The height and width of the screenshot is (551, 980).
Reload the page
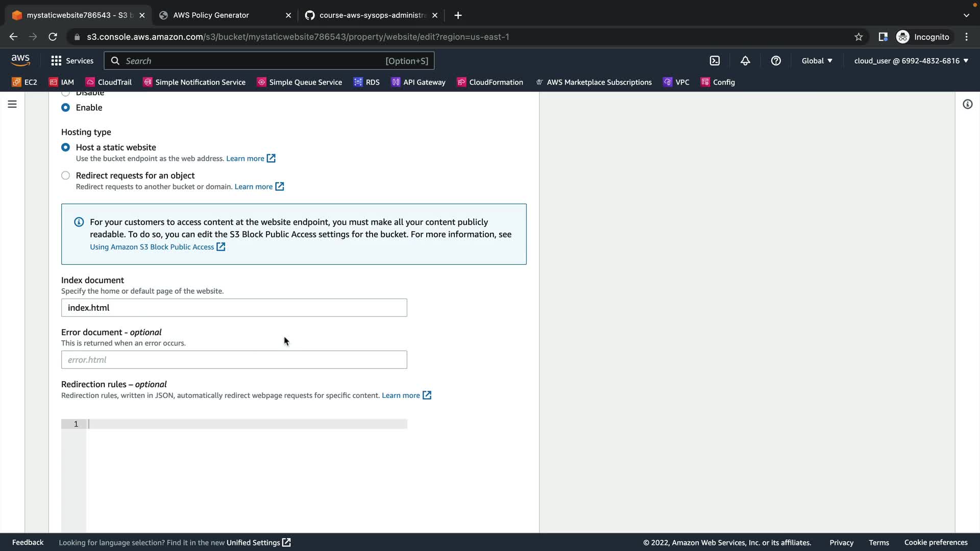coord(53,37)
